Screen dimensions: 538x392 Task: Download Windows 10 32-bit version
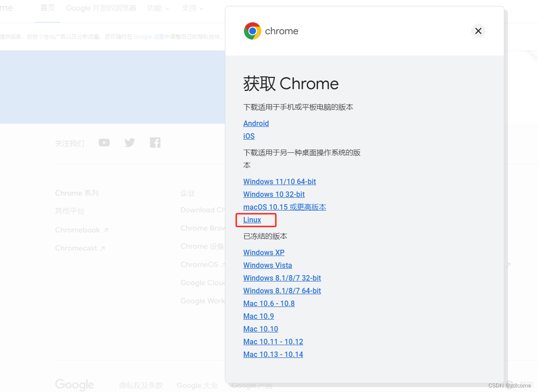pos(274,195)
